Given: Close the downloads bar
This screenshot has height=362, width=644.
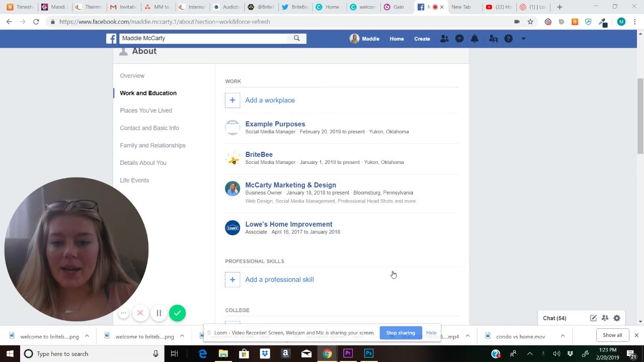Looking at the screenshot, I should (x=636, y=335).
